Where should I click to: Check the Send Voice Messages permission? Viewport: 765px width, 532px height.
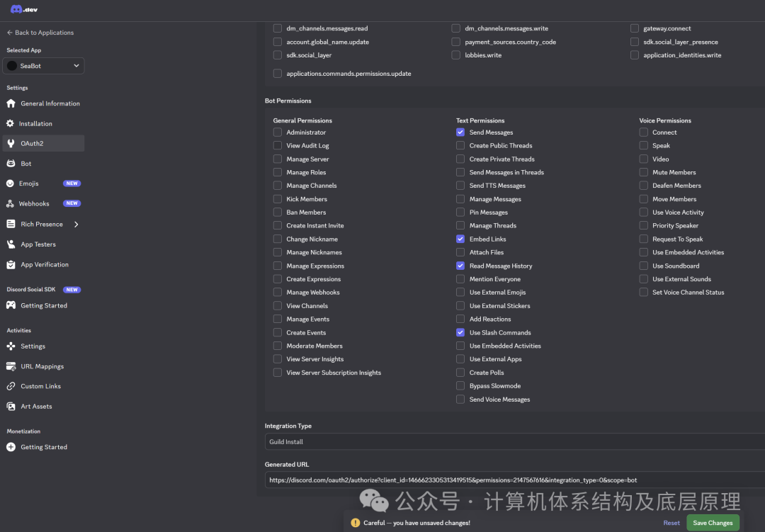pyautogui.click(x=460, y=400)
